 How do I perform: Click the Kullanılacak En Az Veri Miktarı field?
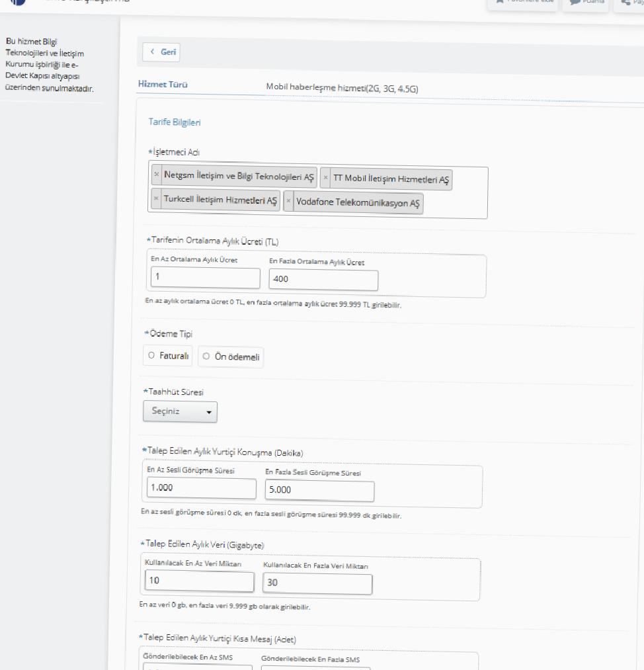(x=200, y=581)
